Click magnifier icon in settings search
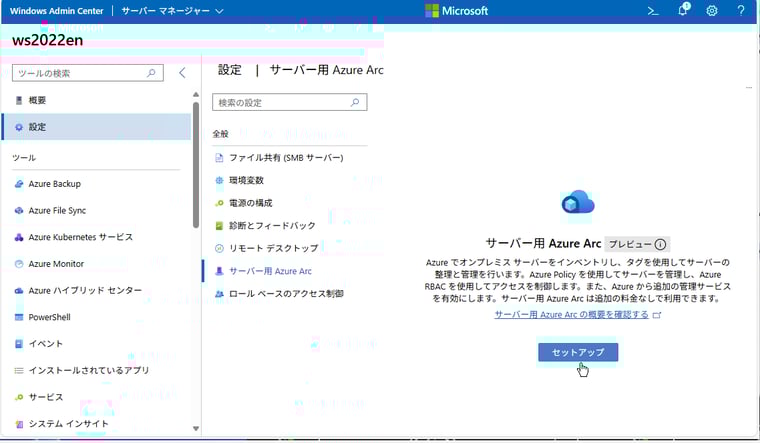The image size is (760, 443). pos(355,102)
